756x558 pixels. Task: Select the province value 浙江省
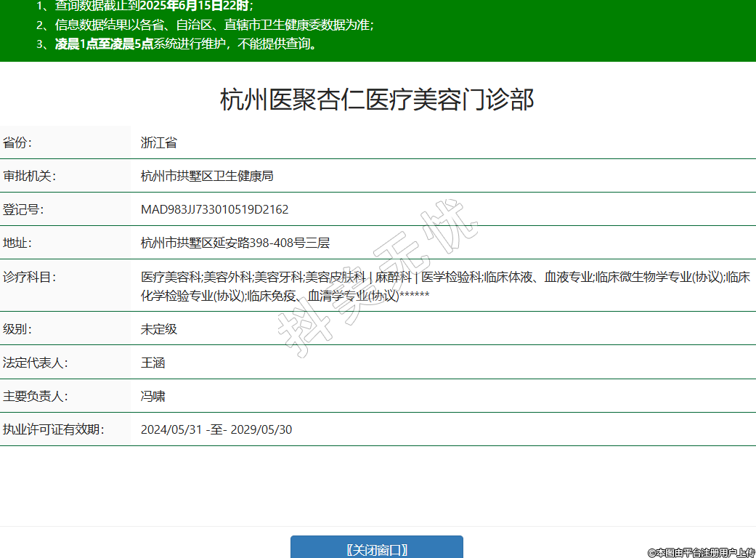159,142
